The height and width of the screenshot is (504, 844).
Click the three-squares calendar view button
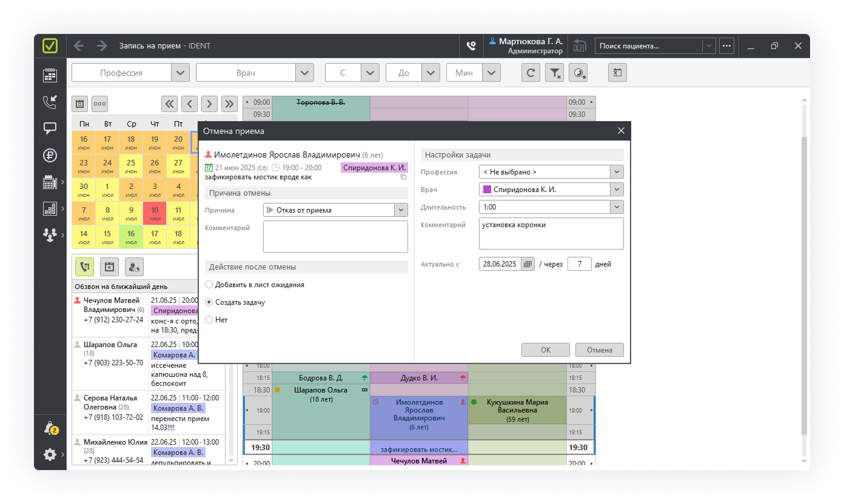pyautogui.click(x=100, y=104)
